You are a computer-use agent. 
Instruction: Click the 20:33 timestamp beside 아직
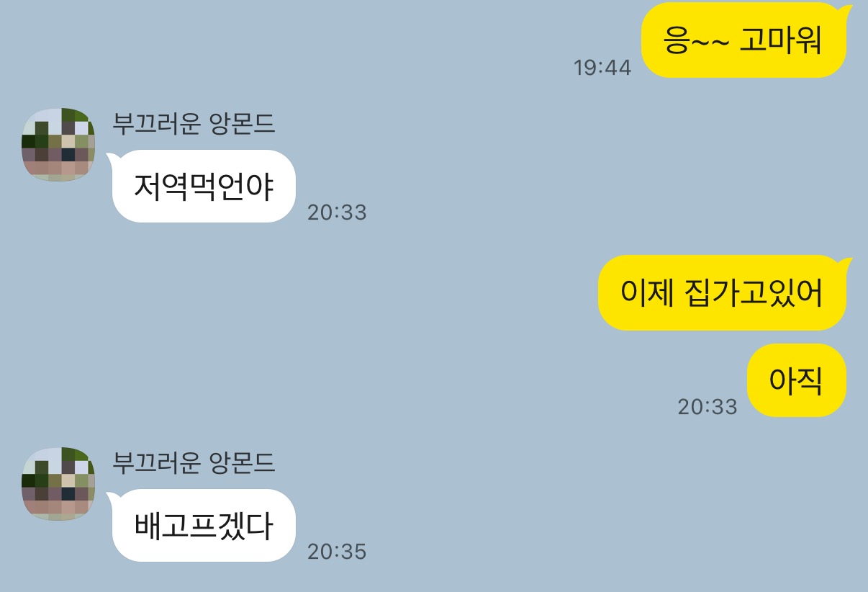(x=707, y=407)
